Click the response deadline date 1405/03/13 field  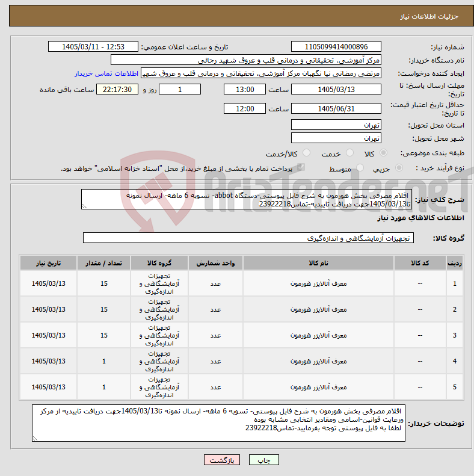click(x=336, y=89)
